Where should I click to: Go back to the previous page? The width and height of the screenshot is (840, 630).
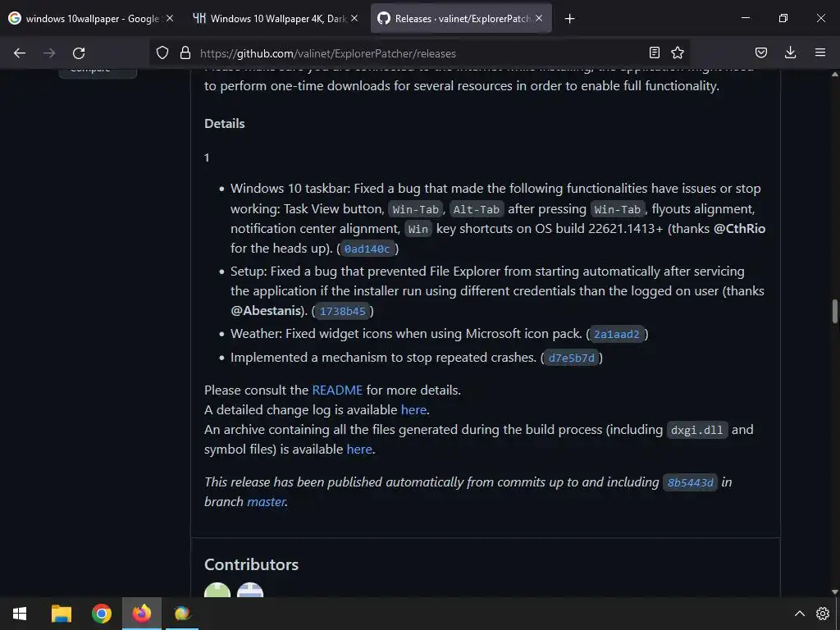tap(20, 53)
